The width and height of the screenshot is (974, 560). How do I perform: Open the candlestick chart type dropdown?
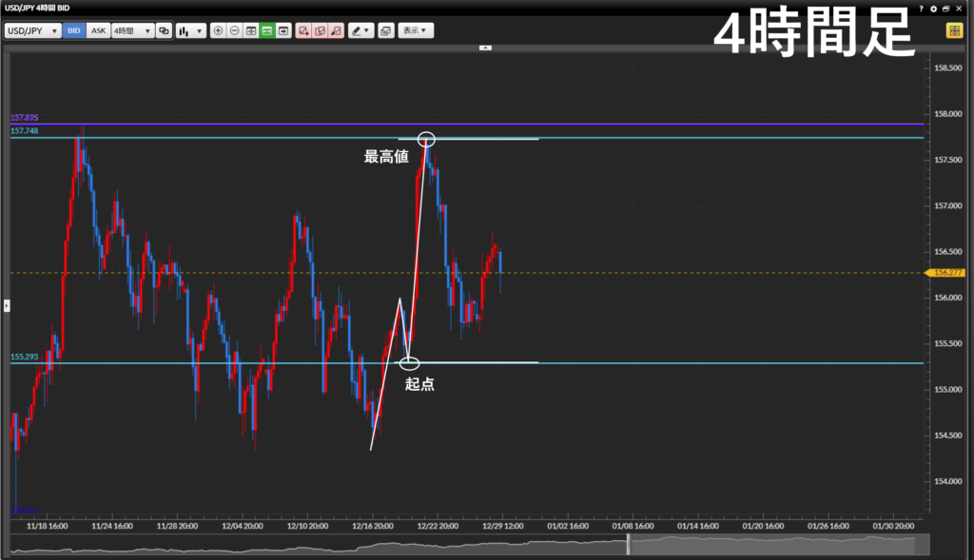point(190,30)
